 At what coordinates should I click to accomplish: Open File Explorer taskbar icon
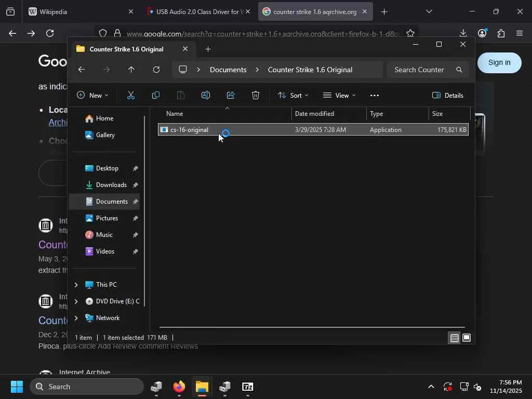pos(202,387)
